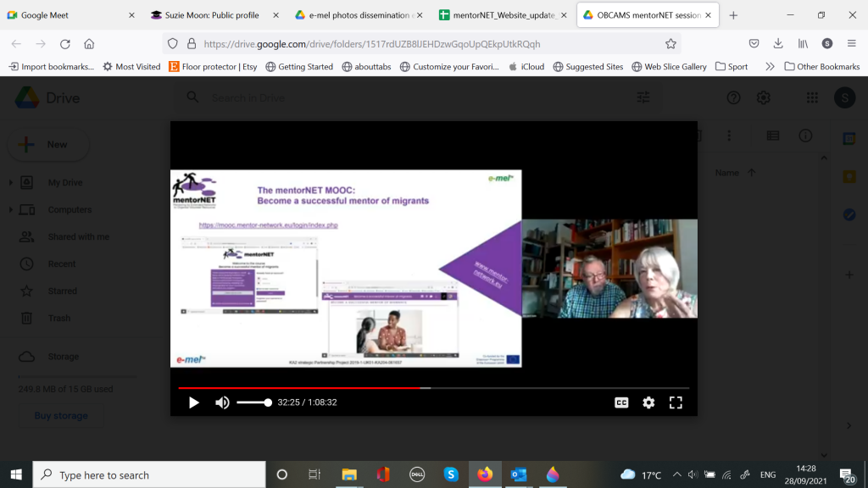Open the Drive Storage page
The image size is (868, 488).
pyautogui.click(x=63, y=357)
